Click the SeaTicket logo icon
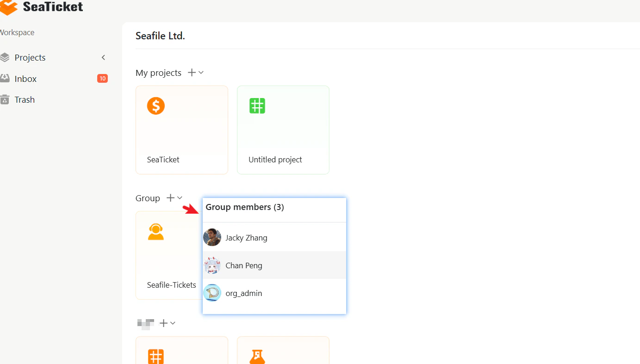 9,7
